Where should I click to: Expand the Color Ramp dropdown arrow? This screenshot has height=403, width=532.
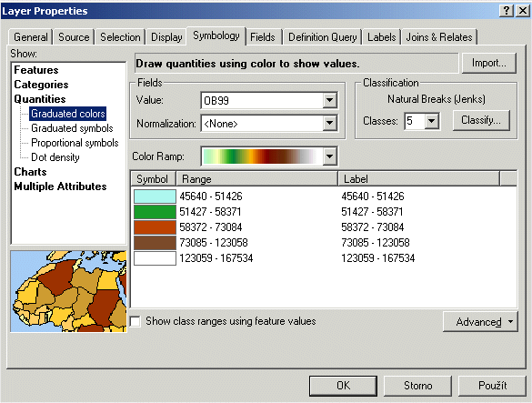pyautogui.click(x=329, y=156)
